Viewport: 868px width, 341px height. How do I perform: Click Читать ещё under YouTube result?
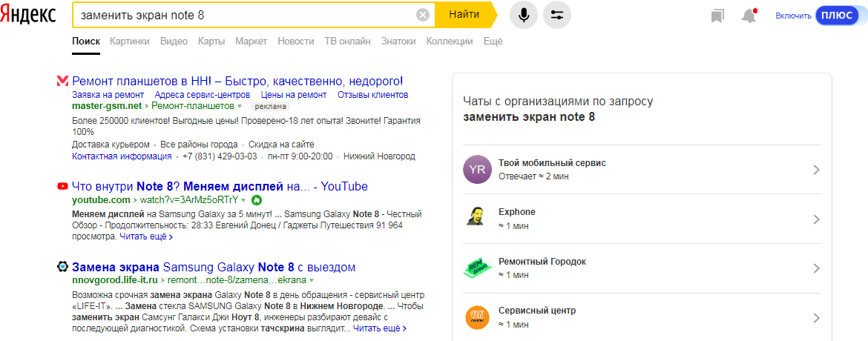click(x=146, y=237)
